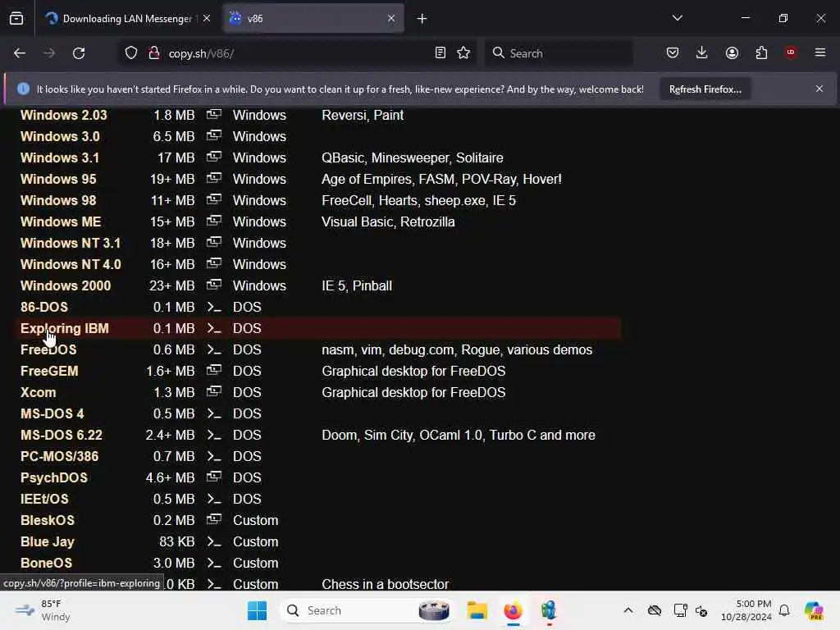
Task: Open IEEt/OS link
Action: (x=44, y=500)
